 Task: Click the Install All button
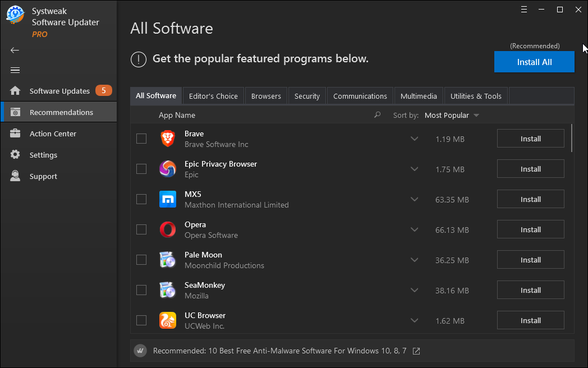(534, 62)
